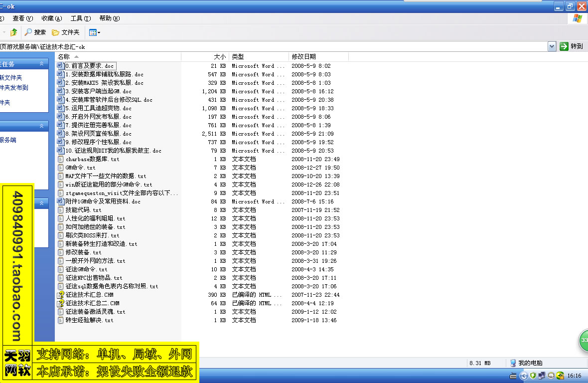Click the 转到 go button
The width and height of the screenshot is (588, 383).
coord(571,46)
